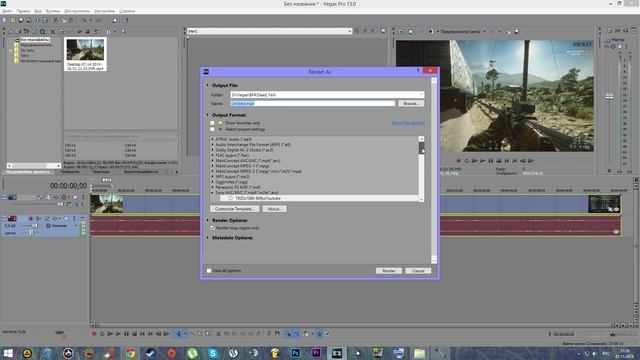The image size is (640, 360).
Task: Click Pause button under video preview
Action: point(491,161)
